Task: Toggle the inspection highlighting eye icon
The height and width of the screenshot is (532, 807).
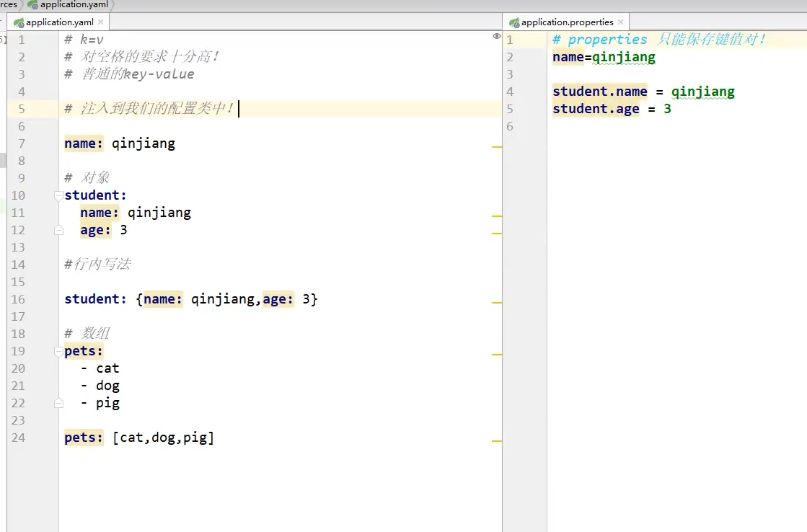Action: pos(496,36)
